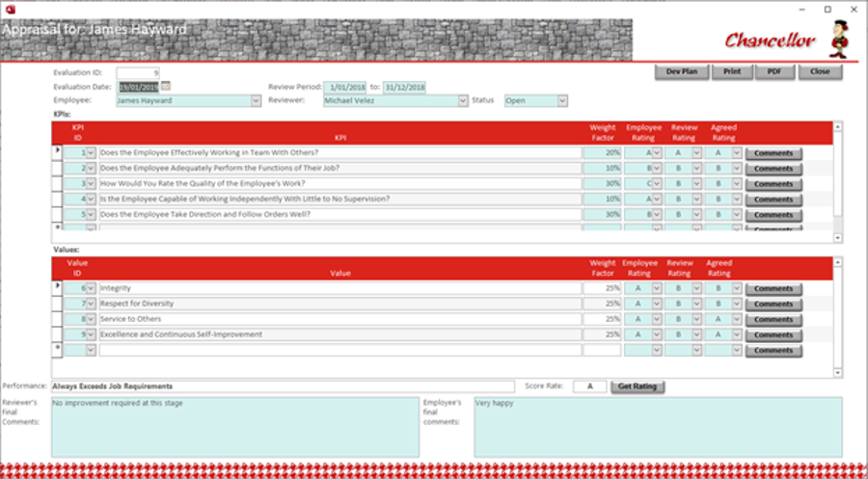Click the Weight Factor cell for KPI 1
The width and height of the screenshot is (868, 479).
(x=602, y=152)
